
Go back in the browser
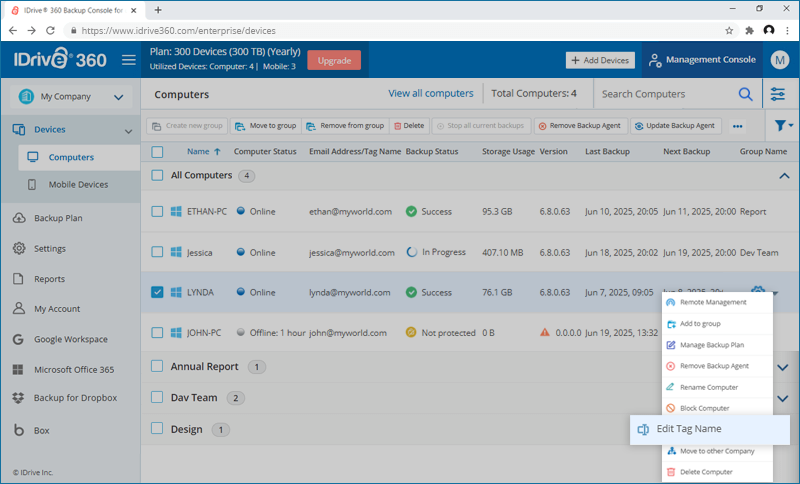click(13, 31)
